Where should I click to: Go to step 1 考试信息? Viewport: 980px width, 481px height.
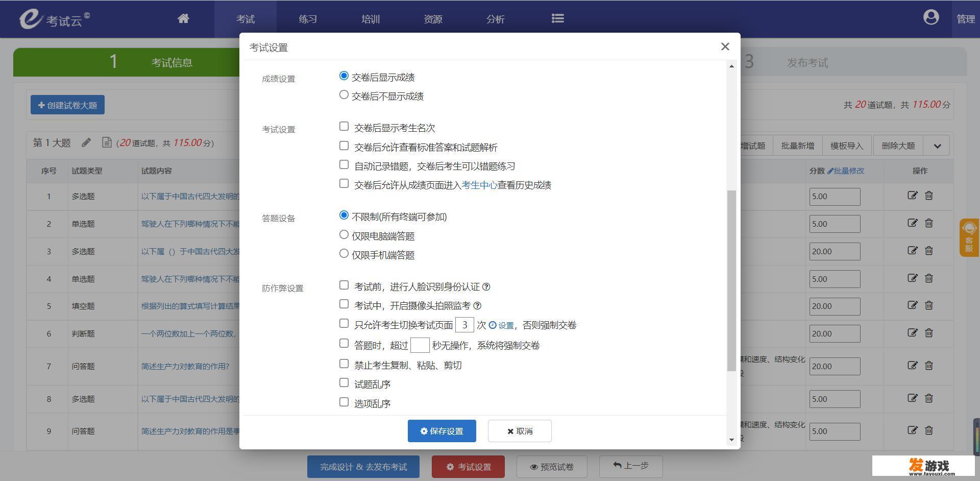tap(127, 62)
